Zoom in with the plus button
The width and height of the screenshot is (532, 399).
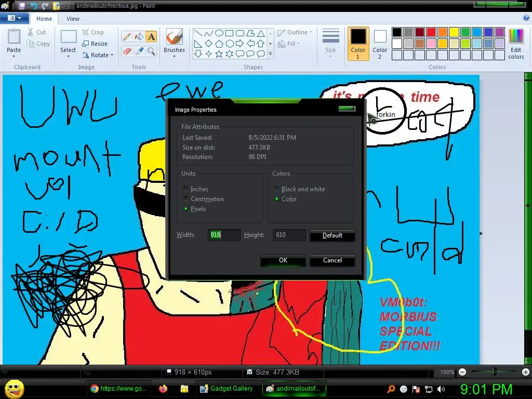click(526, 372)
